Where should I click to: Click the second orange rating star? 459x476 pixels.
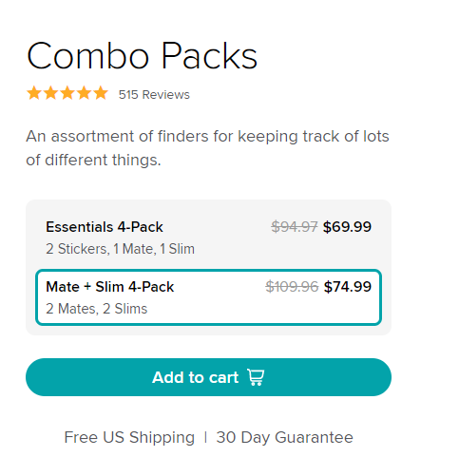coord(50,93)
